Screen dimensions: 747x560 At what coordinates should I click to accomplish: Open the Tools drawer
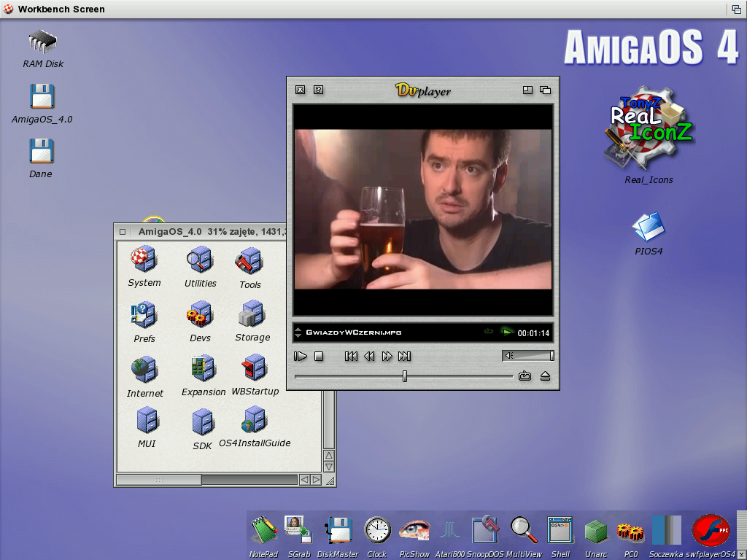(x=249, y=262)
